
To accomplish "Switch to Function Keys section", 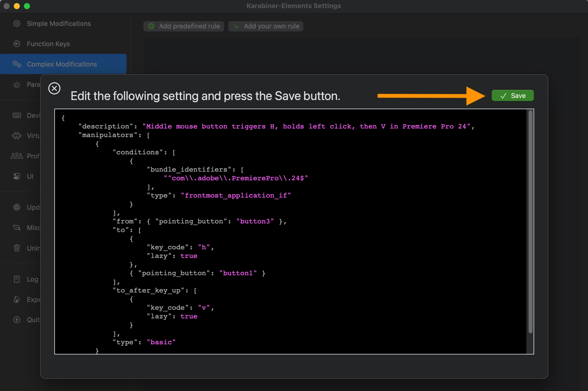I will click(48, 44).
